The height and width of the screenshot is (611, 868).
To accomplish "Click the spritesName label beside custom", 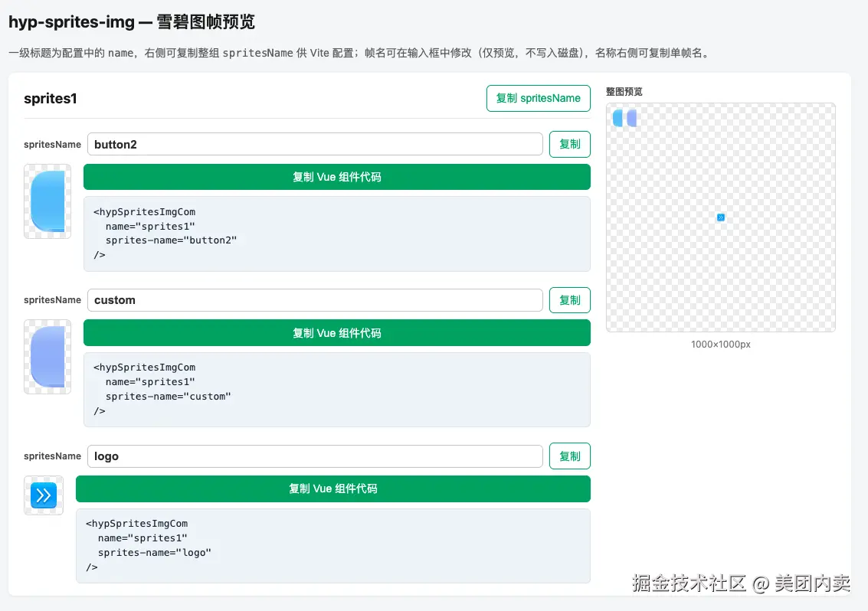I will 52,300.
